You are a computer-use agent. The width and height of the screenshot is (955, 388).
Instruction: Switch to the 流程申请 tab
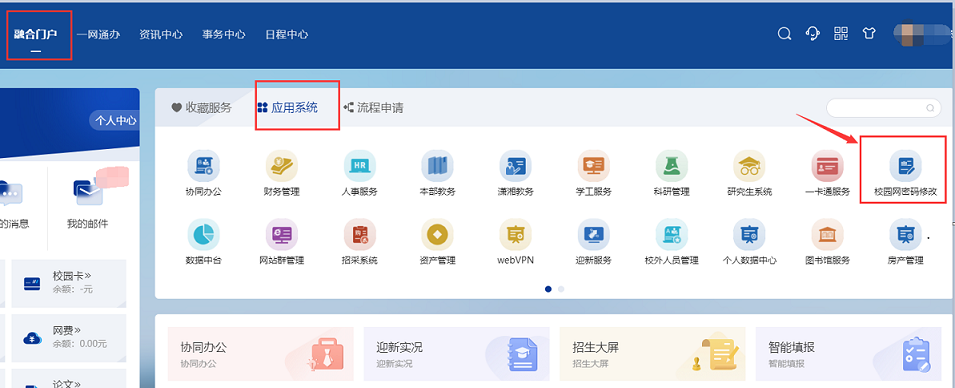tap(373, 108)
